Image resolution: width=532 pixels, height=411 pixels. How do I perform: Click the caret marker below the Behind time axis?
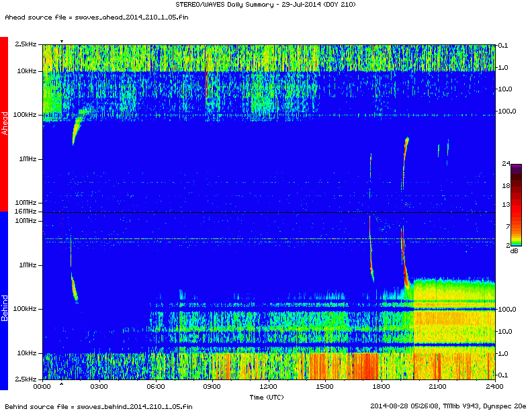click(x=61, y=384)
